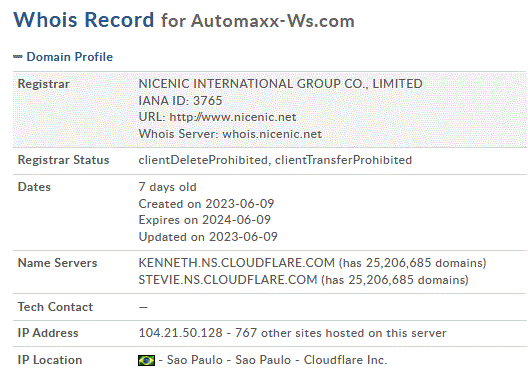Screen dimensions: 528x373
Task: Select the 'Automaxx-Ws.com' domain name
Action: tap(273, 21)
